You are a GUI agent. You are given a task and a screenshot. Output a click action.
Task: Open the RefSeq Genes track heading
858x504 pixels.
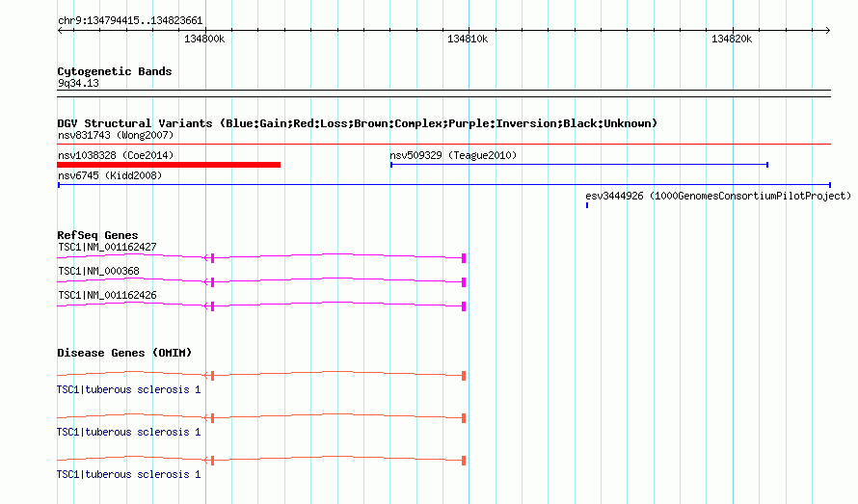(x=97, y=235)
